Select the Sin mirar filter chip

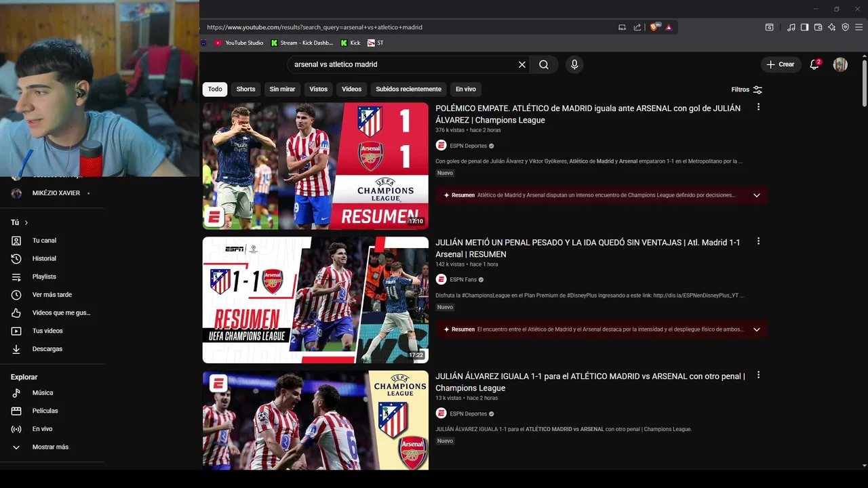point(282,89)
